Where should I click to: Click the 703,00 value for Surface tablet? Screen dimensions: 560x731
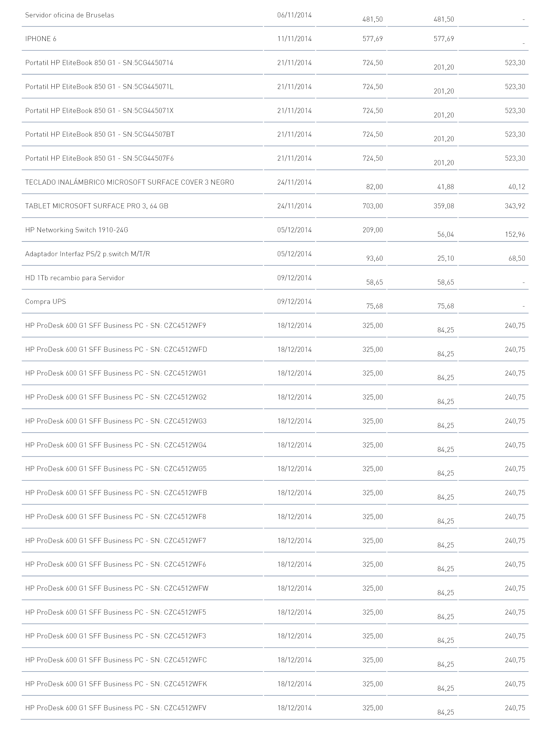click(373, 206)
